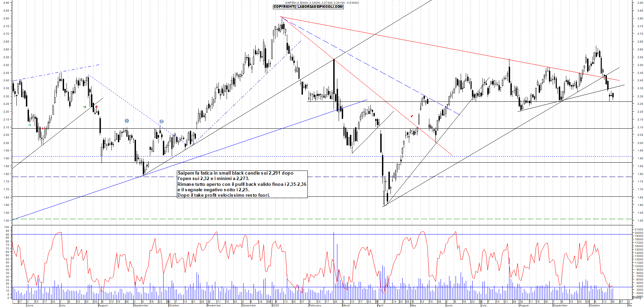Image resolution: width=644 pixels, height=307 pixels.
Task: Click the circled number 2 marker
Action: (162, 122)
